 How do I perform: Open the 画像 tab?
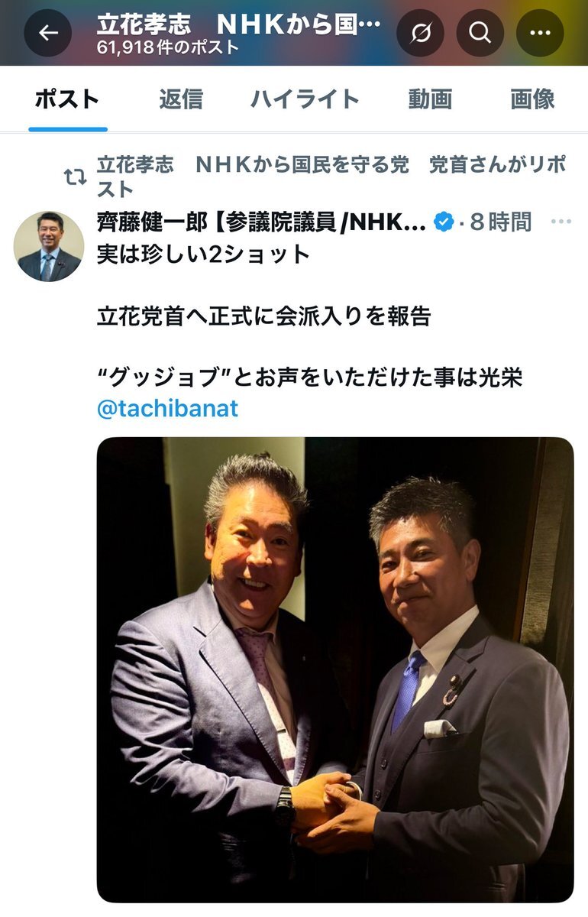pos(532,99)
